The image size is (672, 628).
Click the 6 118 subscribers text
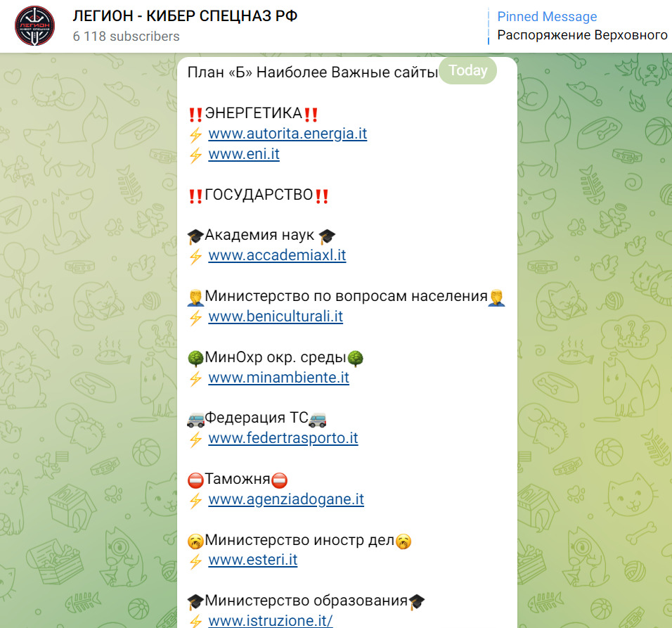coord(126,37)
